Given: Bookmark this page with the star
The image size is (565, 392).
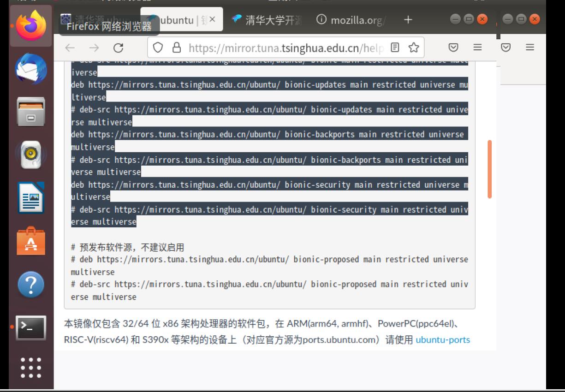Looking at the screenshot, I should [x=414, y=48].
